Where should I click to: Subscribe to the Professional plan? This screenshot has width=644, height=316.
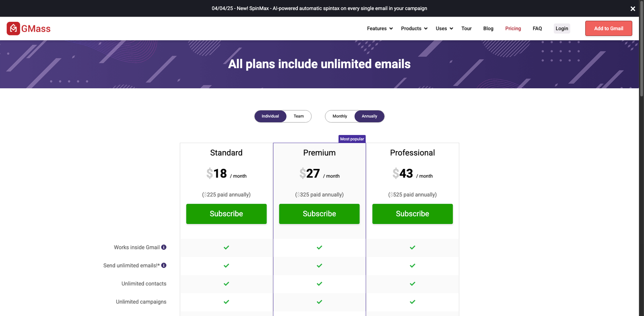412,214
